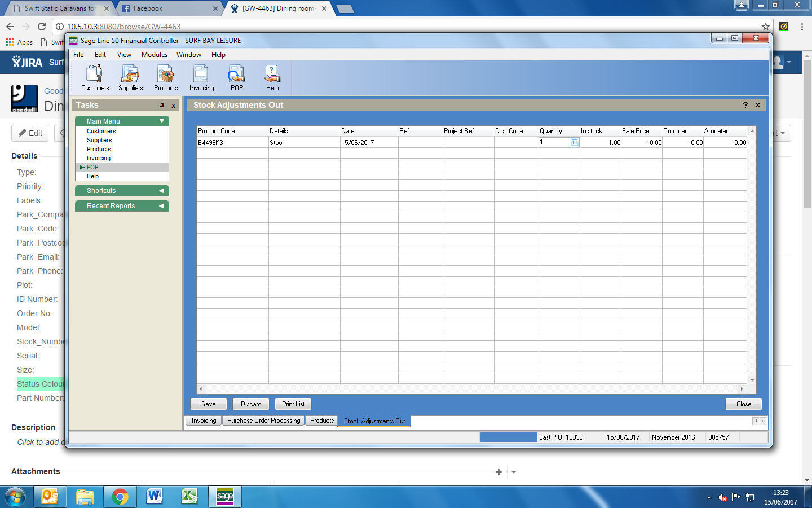812x508 pixels.
Task: Open Excel from the taskbar
Action: pos(189,497)
